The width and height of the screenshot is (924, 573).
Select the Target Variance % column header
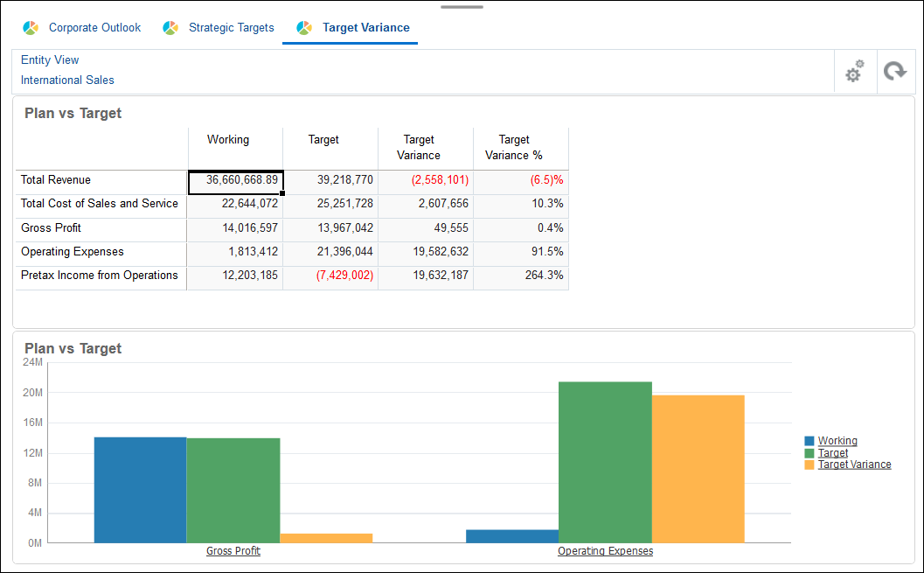520,147
